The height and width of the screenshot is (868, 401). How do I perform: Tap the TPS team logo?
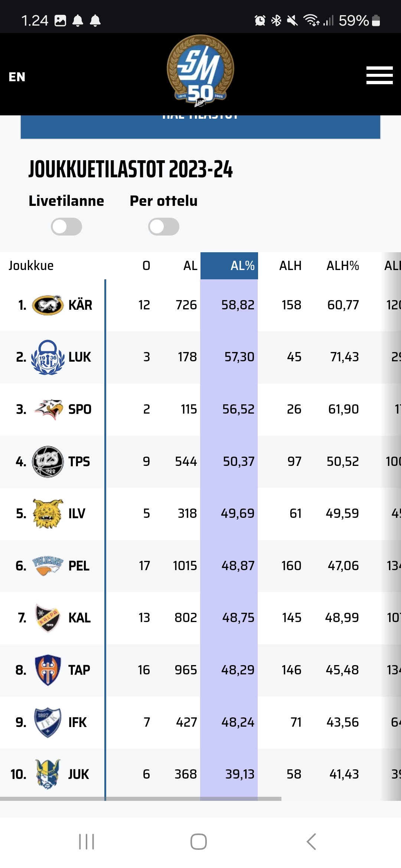click(48, 461)
